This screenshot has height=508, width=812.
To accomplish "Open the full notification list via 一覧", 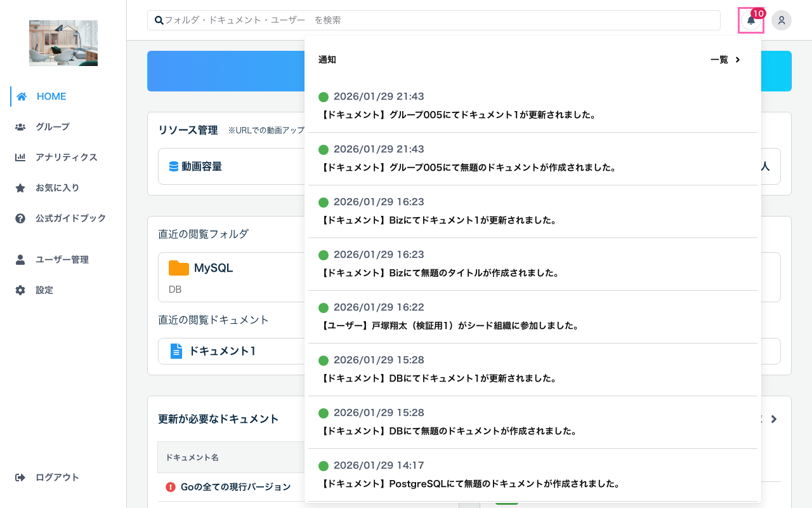I will [719, 60].
